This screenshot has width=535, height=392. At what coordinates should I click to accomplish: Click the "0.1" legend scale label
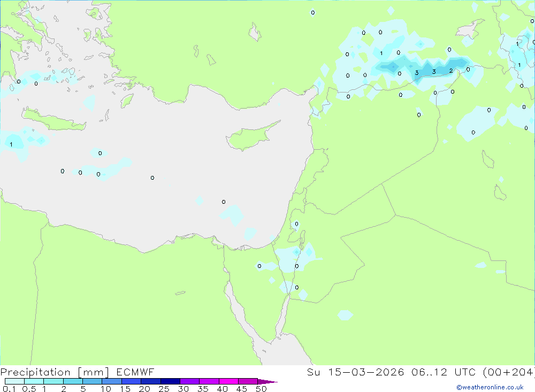(9, 389)
